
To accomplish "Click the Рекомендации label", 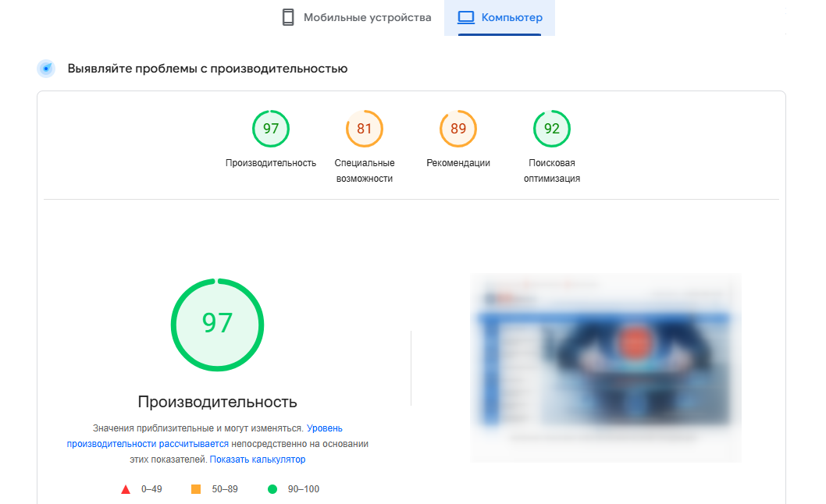I will pyautogui.click(x=458, y=163).
